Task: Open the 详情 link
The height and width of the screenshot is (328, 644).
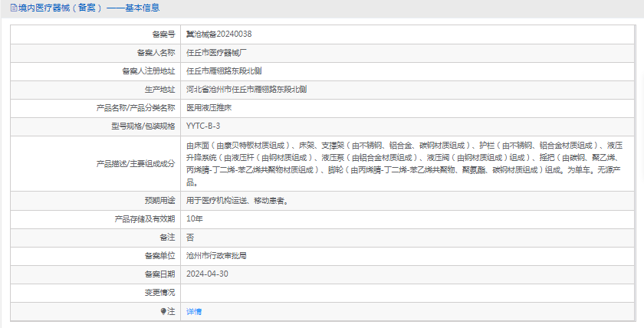Action: click(194, 312)
